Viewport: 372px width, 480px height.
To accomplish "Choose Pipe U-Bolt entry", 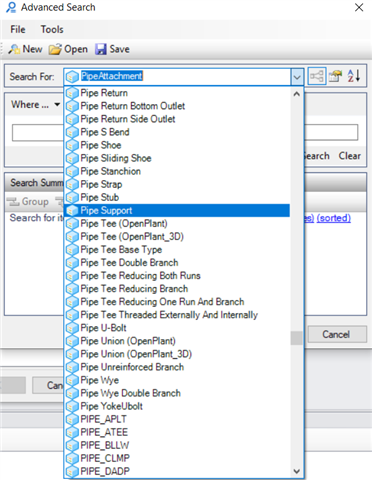I will point(177,328).
